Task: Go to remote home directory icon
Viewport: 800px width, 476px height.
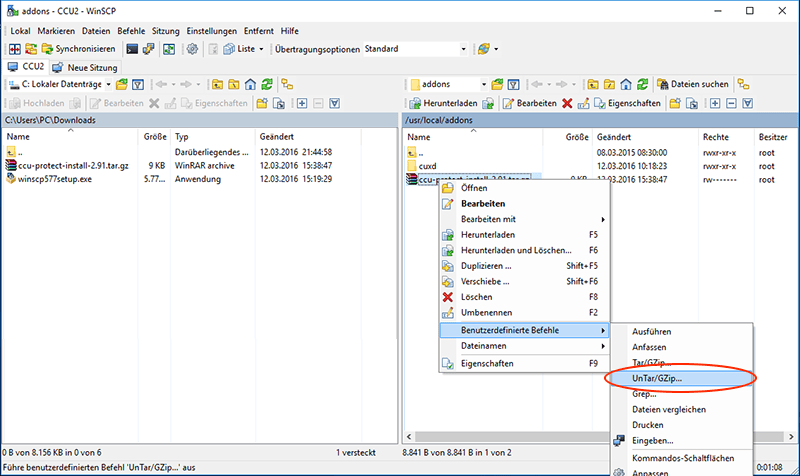Action: tap(626, 84)
